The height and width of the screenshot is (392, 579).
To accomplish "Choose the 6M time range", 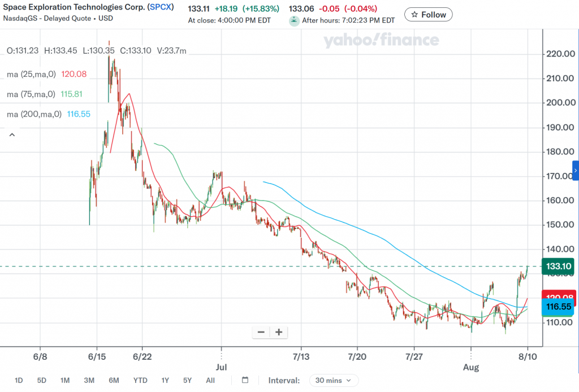I will click(114, 380).
